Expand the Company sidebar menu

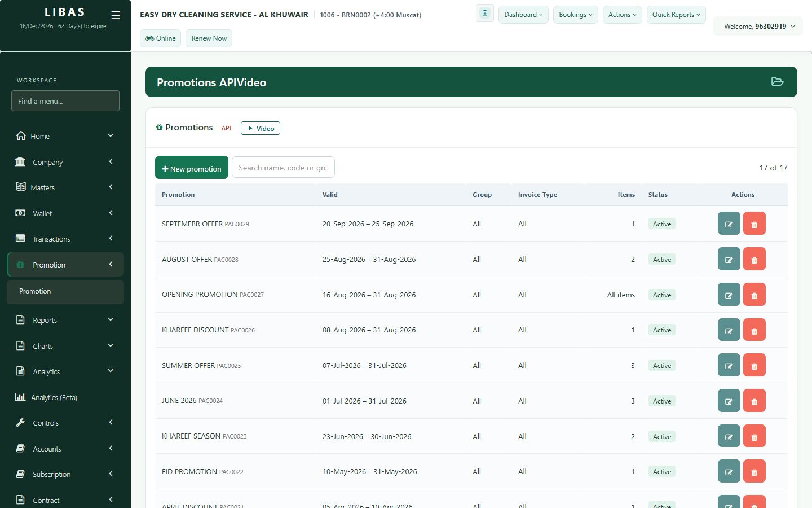(65, 162)
